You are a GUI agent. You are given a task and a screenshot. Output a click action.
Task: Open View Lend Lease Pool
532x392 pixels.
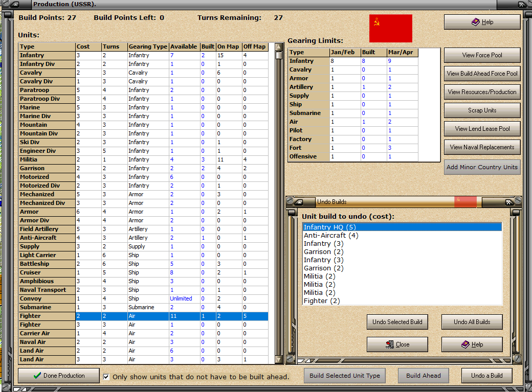[x=482, y=128]
